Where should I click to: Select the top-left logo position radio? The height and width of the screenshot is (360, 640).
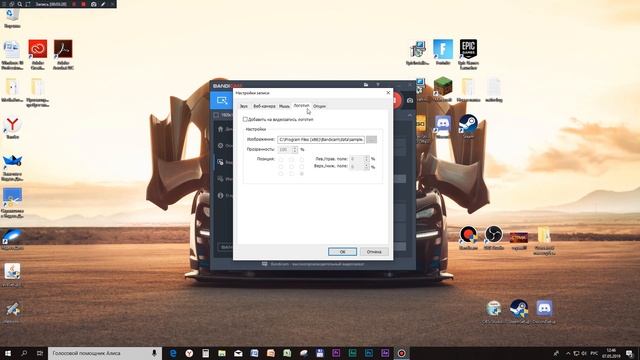click(281, 160)
